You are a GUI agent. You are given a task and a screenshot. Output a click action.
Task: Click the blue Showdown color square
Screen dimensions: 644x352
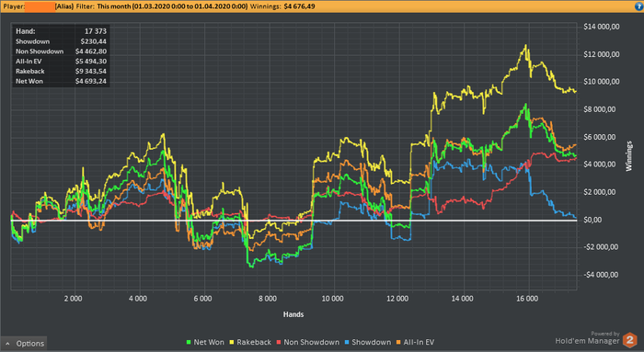[x=347, y=342]
